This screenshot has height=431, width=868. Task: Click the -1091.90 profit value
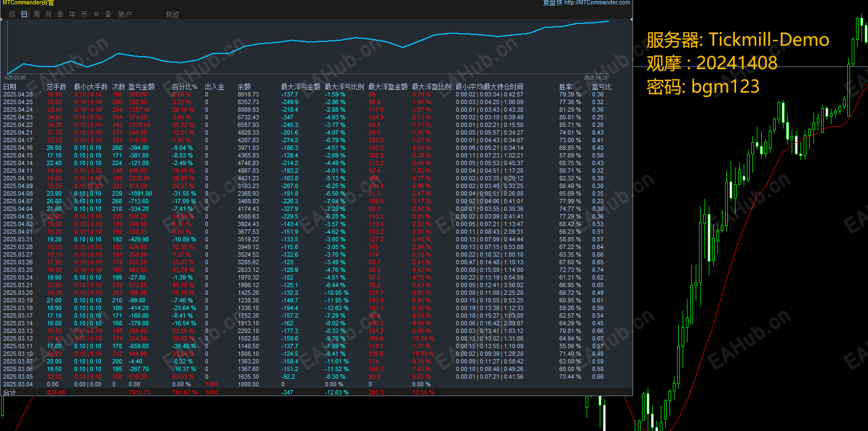[140, 193]
